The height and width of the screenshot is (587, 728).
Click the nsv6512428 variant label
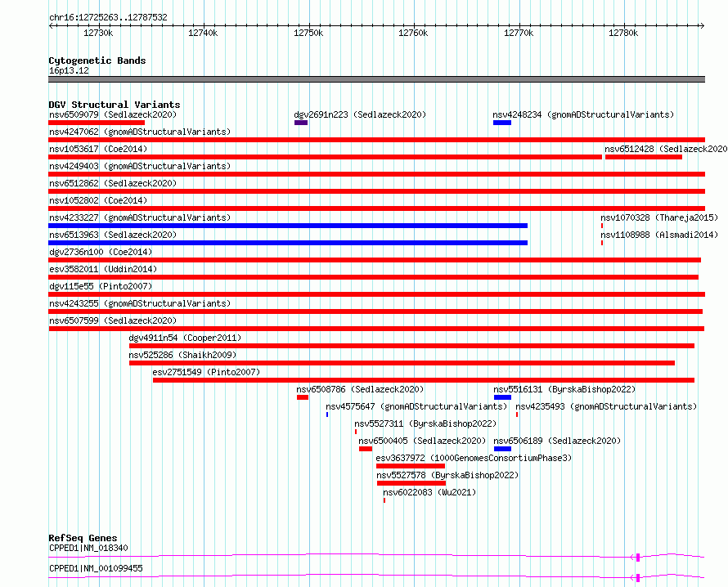click(666, 149)
